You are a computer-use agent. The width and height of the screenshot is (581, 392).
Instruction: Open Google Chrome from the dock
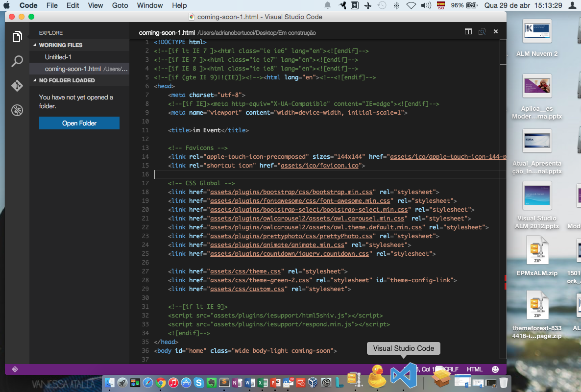161,383
